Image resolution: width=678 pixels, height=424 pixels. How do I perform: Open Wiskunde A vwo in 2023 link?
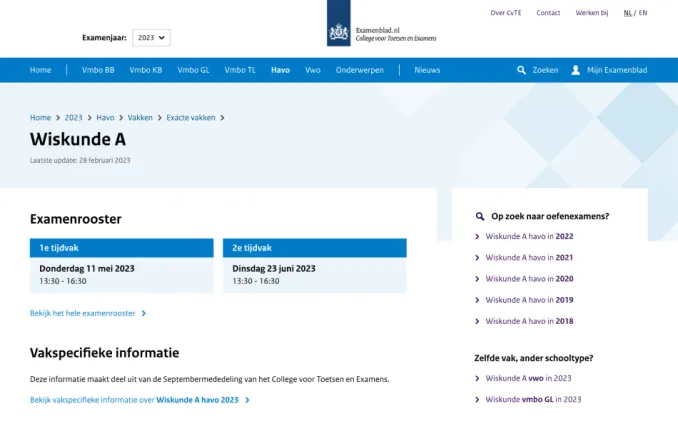click(528, 378)
